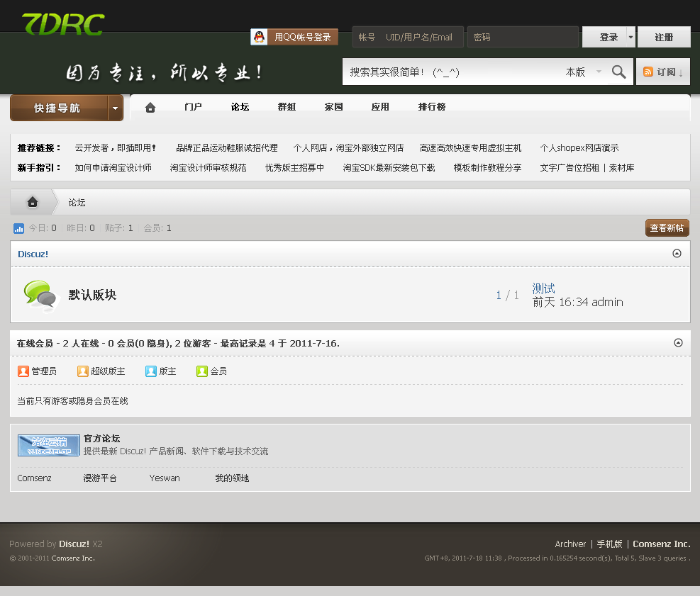700x596 pixels.
Task: Open the 模板制作教程分享 link
Action: (487, 168)
